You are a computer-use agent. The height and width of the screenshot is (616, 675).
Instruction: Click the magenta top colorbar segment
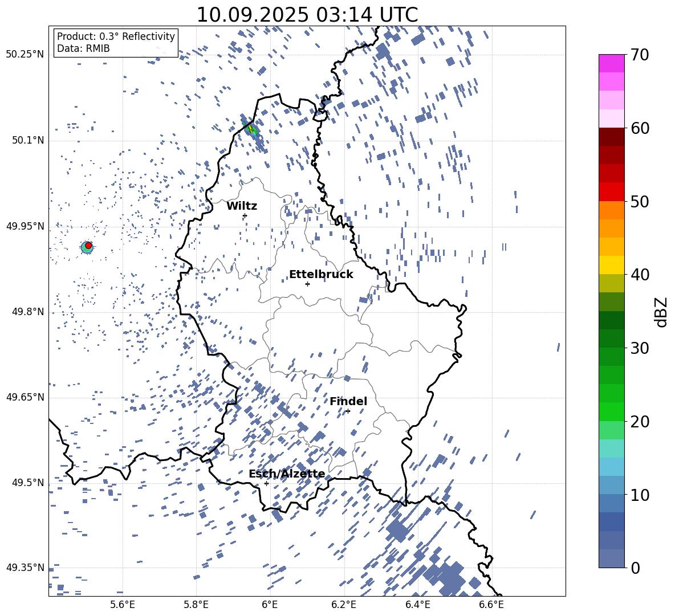pos(611,63)
